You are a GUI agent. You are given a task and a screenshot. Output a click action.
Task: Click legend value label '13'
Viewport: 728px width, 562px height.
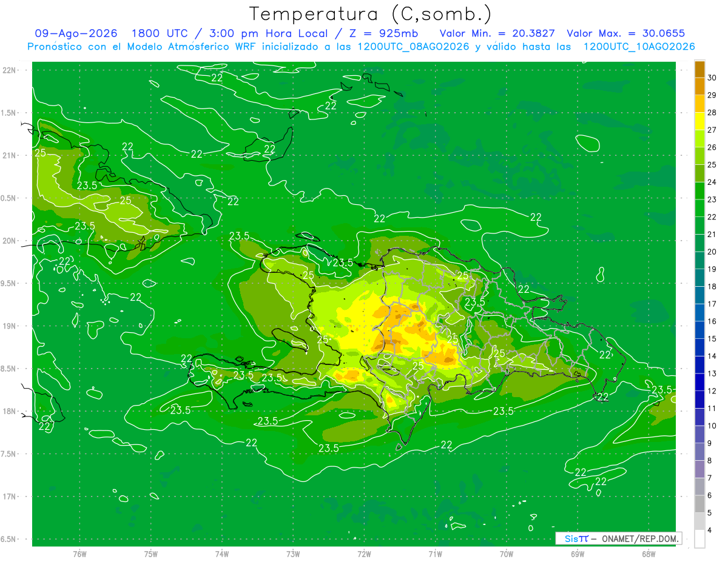712,373
